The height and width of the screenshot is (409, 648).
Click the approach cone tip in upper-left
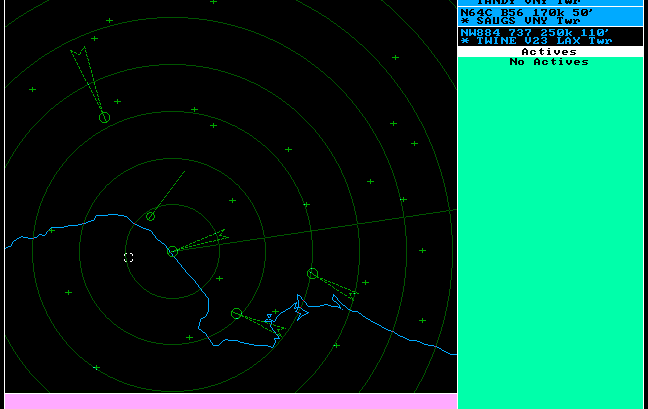click(x=73, y=49)
